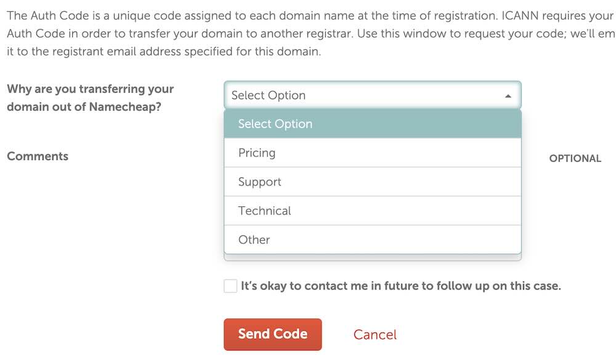Choose the highlighted 'Select Option' list entry
Screen dimensions: 616x364
click(372, 124)
